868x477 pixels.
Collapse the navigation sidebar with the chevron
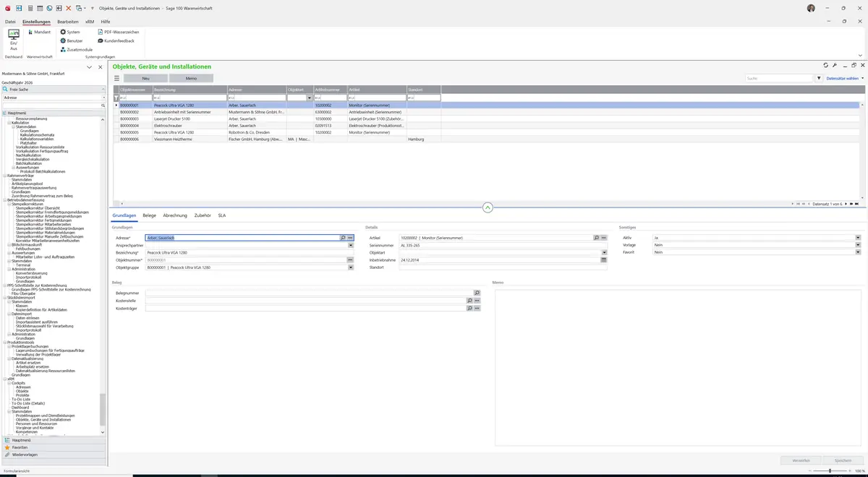90,66
